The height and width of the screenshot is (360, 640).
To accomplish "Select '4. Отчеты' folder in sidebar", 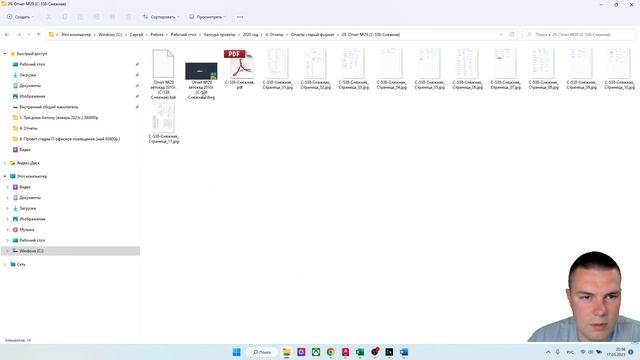I will 28,128.
